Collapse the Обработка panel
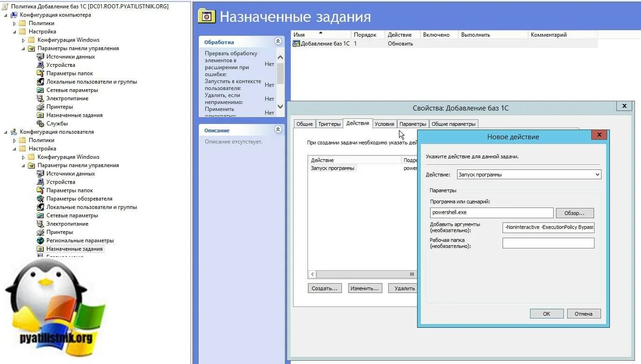This screenshot has height=364, width=641. (278, 41)
